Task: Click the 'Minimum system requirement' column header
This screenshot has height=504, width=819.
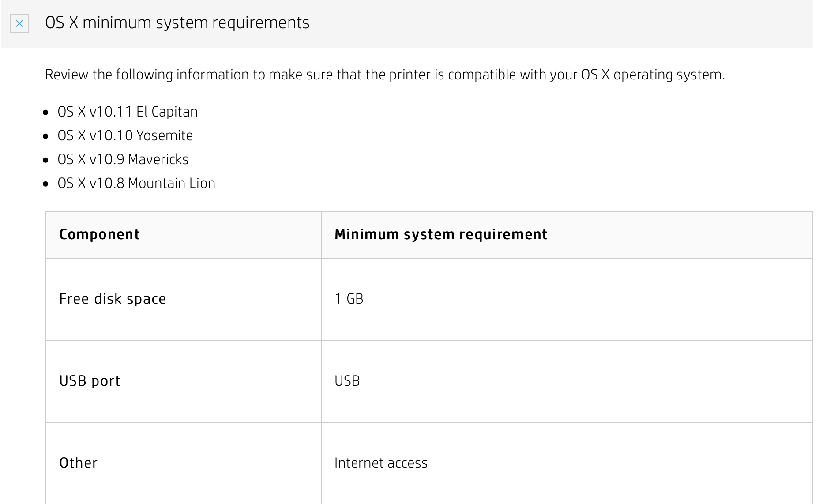Action: pyautogui.click(x=441, y=234)
